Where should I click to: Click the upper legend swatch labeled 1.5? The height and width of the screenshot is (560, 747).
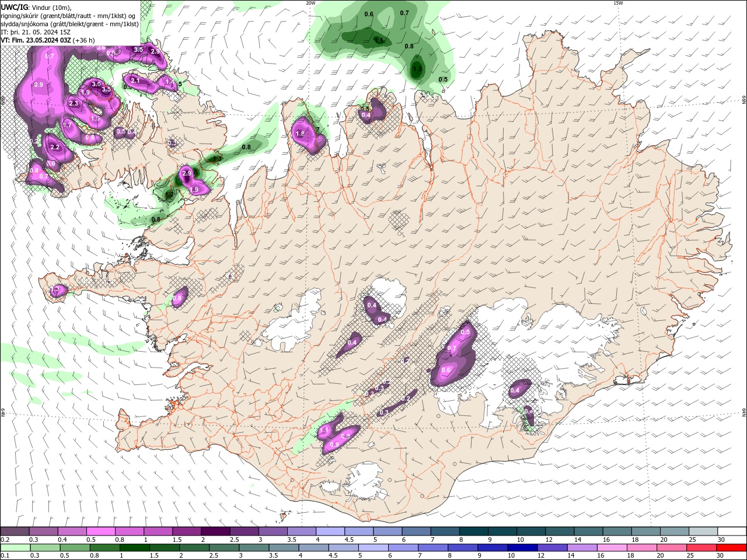[x=186, y=531]
